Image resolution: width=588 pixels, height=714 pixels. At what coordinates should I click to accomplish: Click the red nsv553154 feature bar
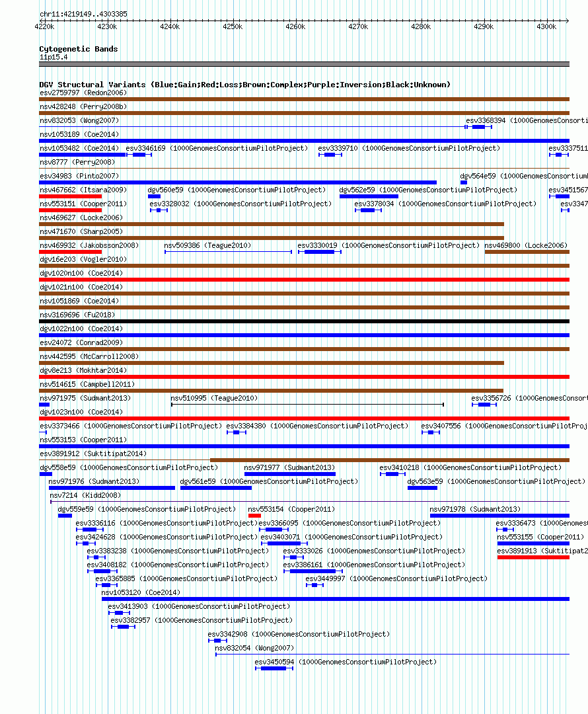[254, 516]
